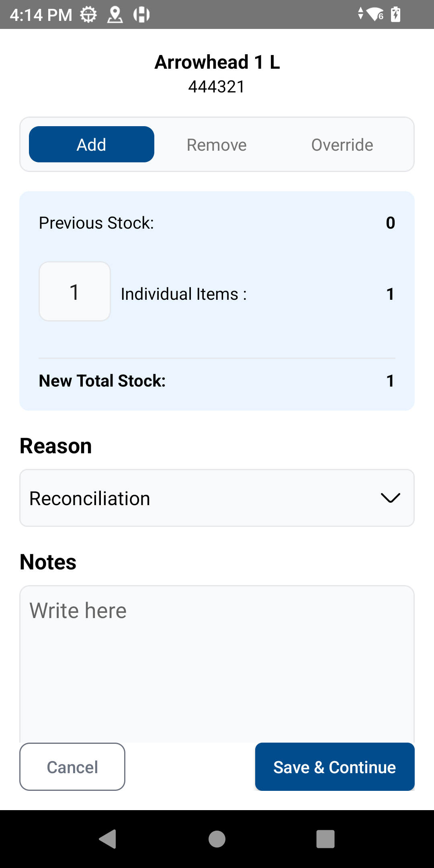The image size is (434, 868).
Task: Click the Notes 'Write here' text area
Action: 217,663
